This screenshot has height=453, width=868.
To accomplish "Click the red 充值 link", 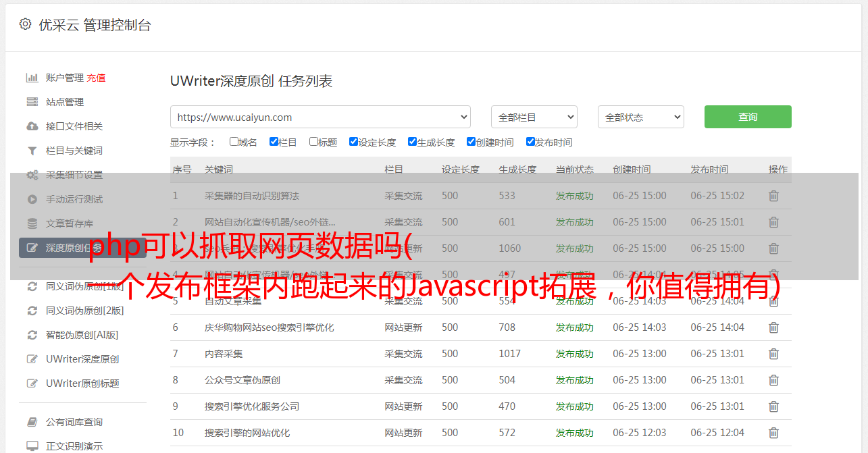I will pyautogui.click(x=96, y=78).
